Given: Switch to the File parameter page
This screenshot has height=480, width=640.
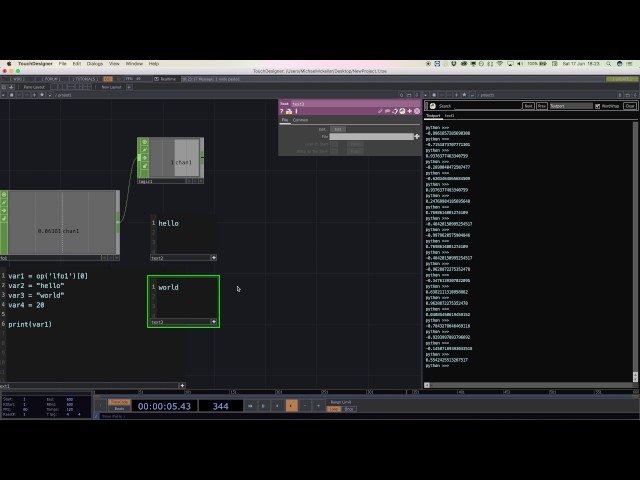Looking at the screenshot, I should 285,120.
